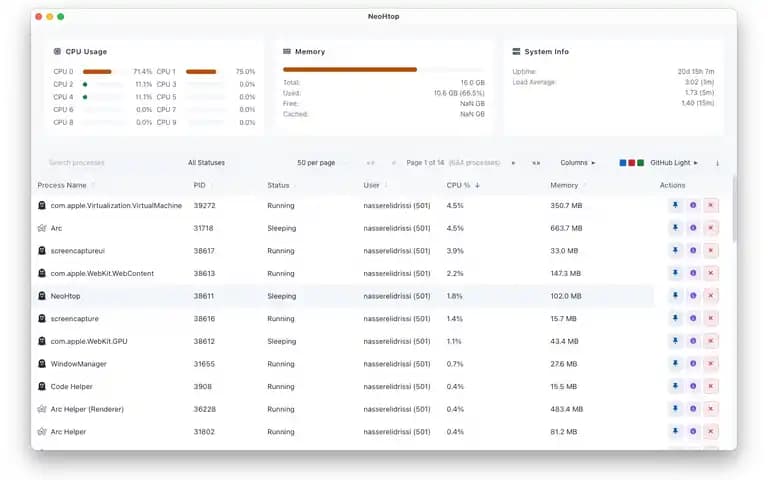Screen dimensions: 768x480
Task: Show info for screencapture PID 38616
Action: coord(693,318)
